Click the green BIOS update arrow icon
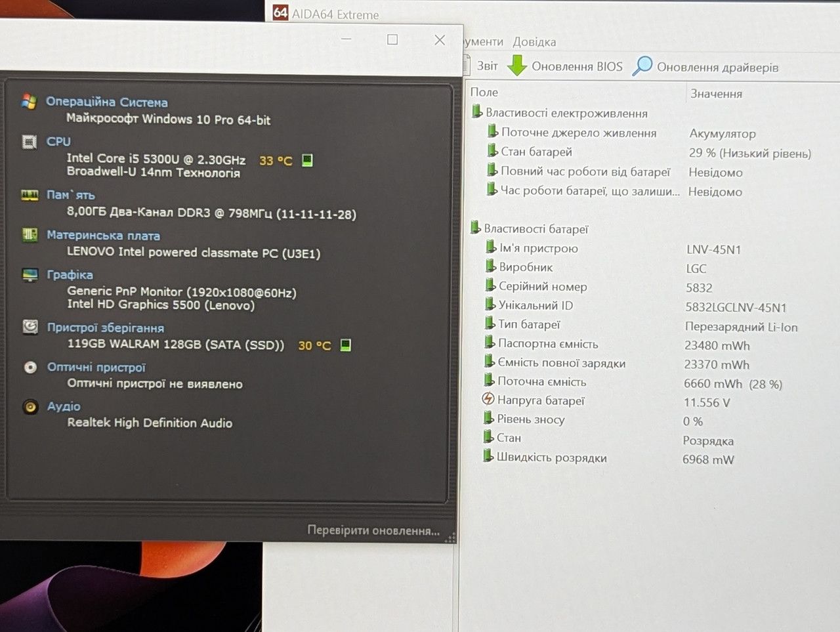 click(x=517, y=66)
